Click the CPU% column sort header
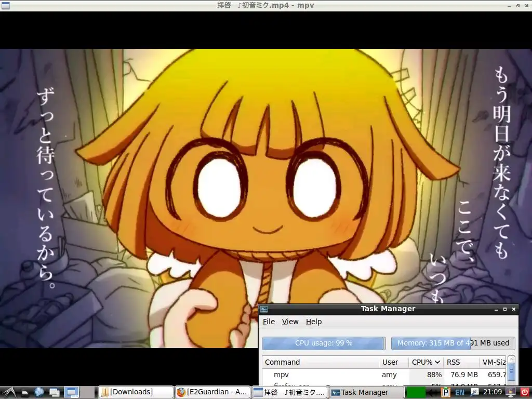The image size is (532, 399). tap(426, 362)
